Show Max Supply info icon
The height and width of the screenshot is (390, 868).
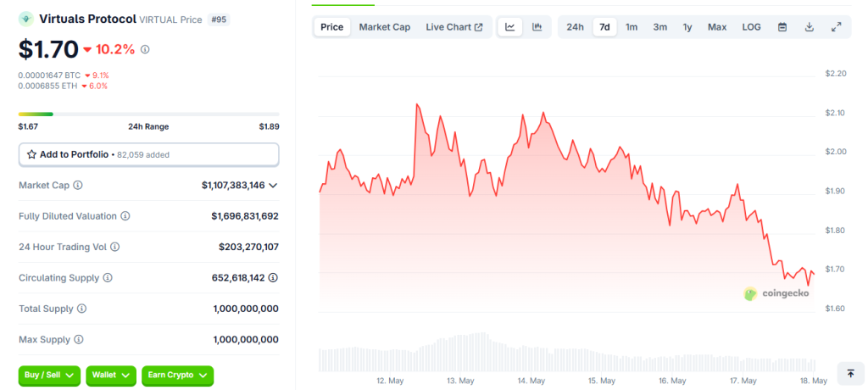click(79, 340)
